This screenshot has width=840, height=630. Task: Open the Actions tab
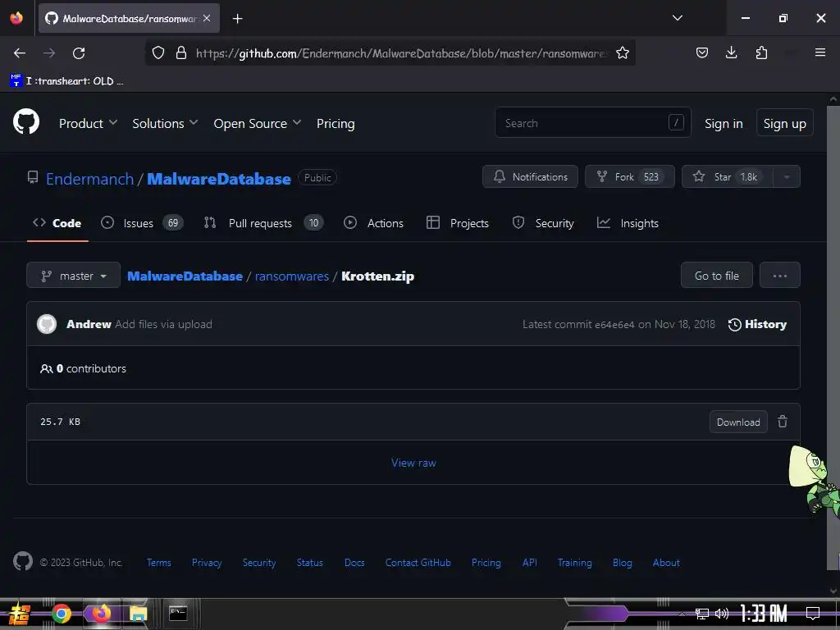coord(373,223)
